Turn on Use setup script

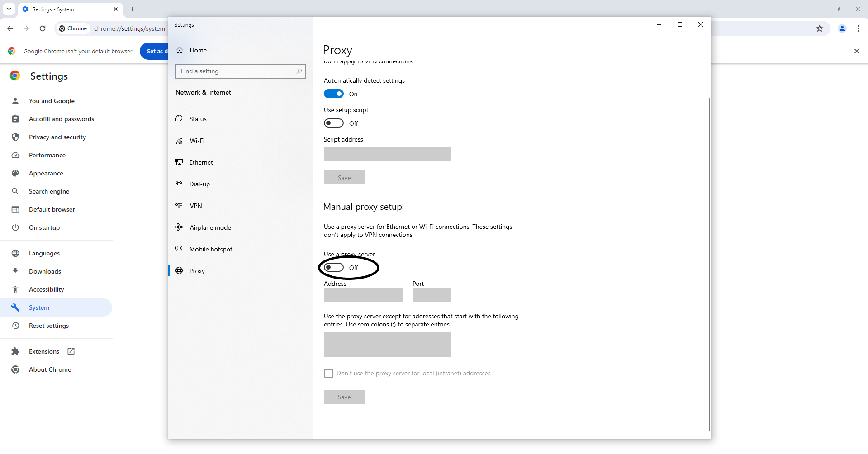[x=333, y=123]
